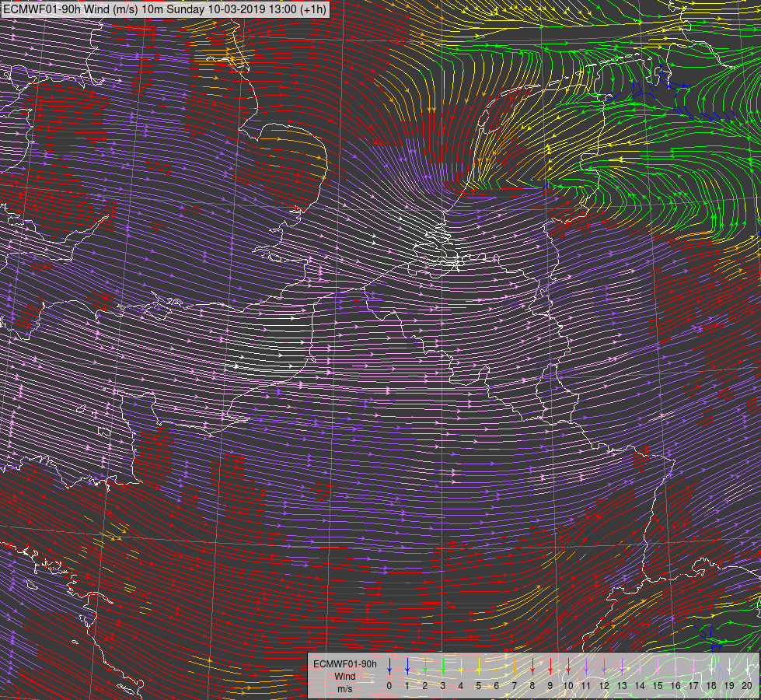Viewport: 761px width, 700px height.
Task: Click the legend number 5 label
Action: tap(479, 686)
